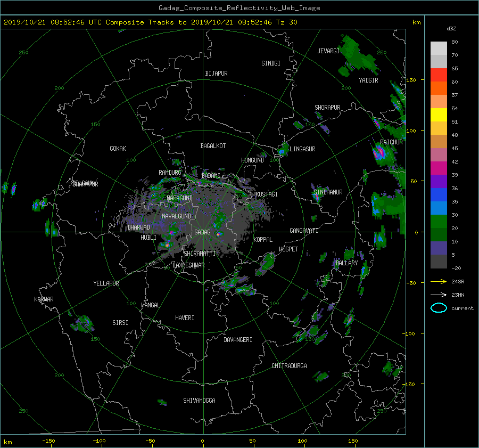Click the SHIVAMOGGA city label

point(199,400)
